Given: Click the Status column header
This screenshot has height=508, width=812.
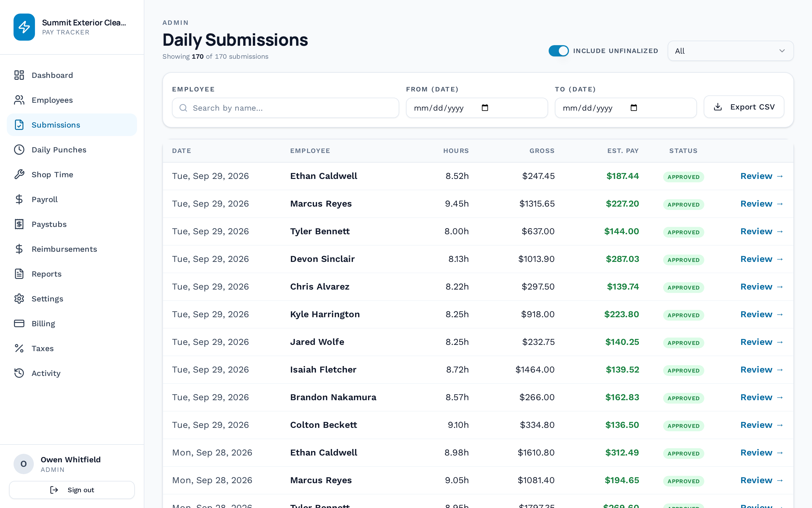Looking at the screenshot, I should click(x=683, y=151).
